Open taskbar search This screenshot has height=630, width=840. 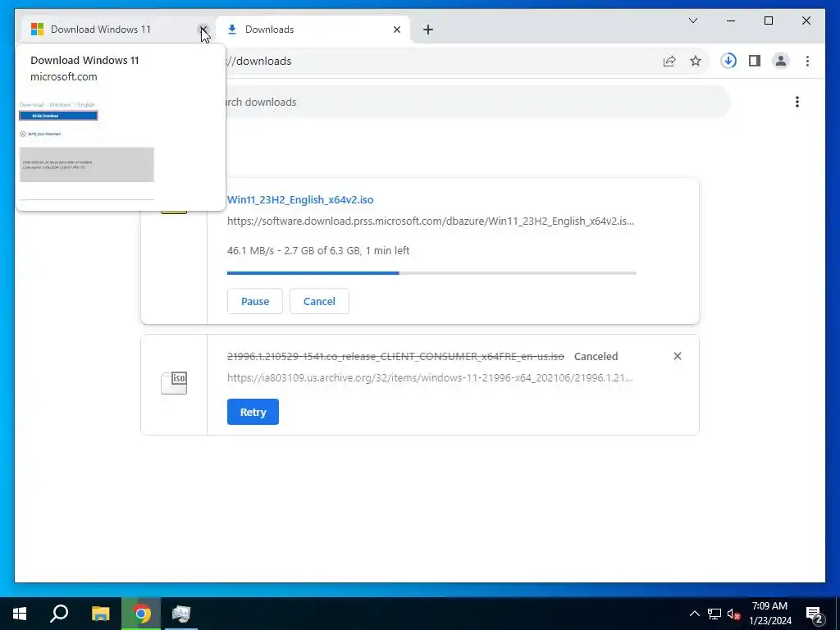tap(59, 614)
